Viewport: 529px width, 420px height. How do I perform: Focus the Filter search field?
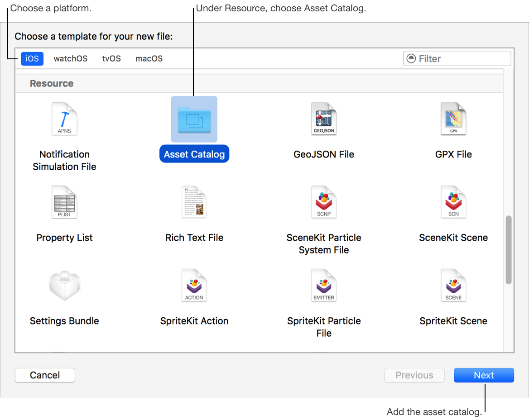[x=457, y=59]
